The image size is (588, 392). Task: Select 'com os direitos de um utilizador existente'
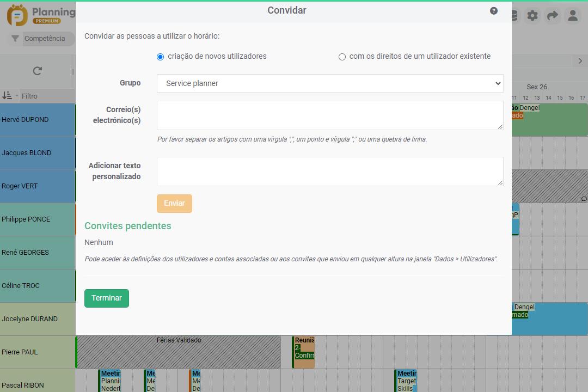(342, 57)
